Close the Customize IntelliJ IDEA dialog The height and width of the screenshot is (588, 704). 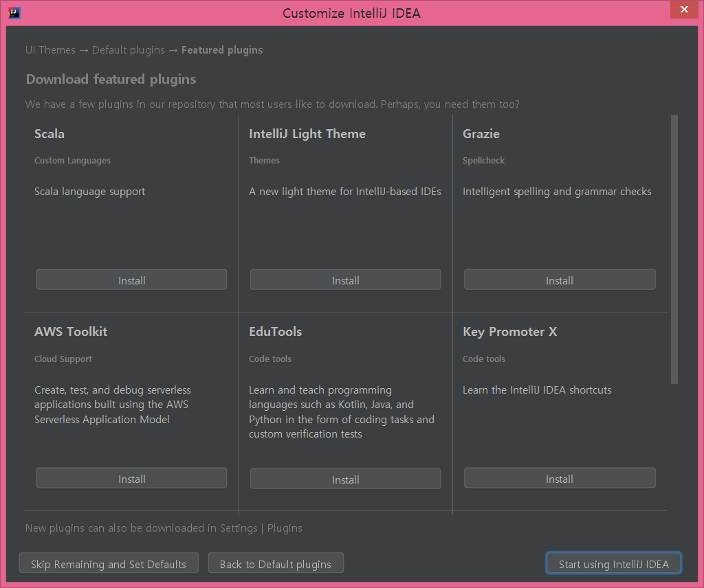[x=684, y=10]
